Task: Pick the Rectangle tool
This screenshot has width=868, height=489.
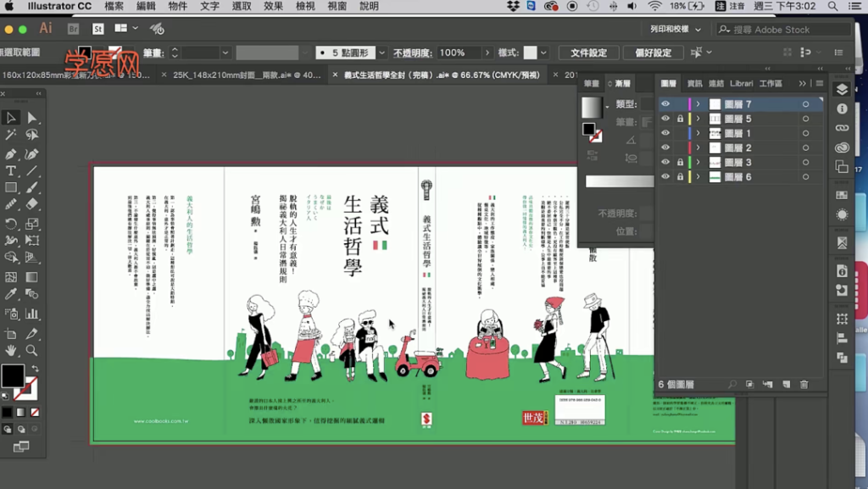Action: [x=10, y=188]
